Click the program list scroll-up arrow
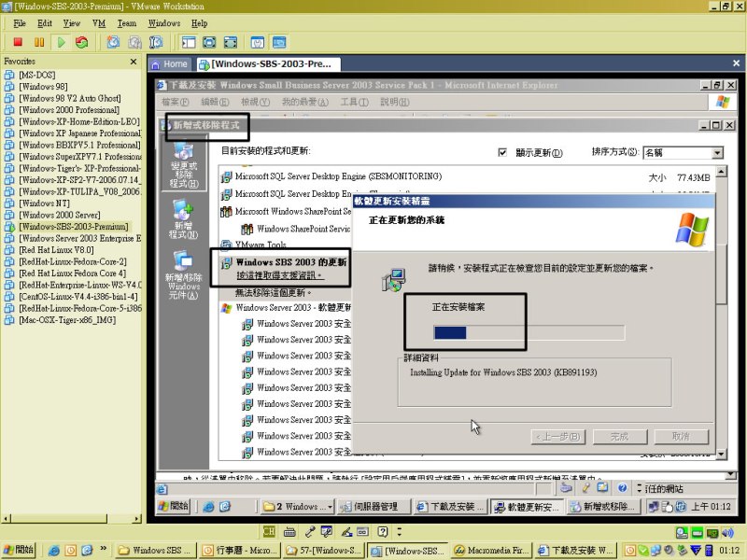This screenshot has width=747, height=560. 721,172
